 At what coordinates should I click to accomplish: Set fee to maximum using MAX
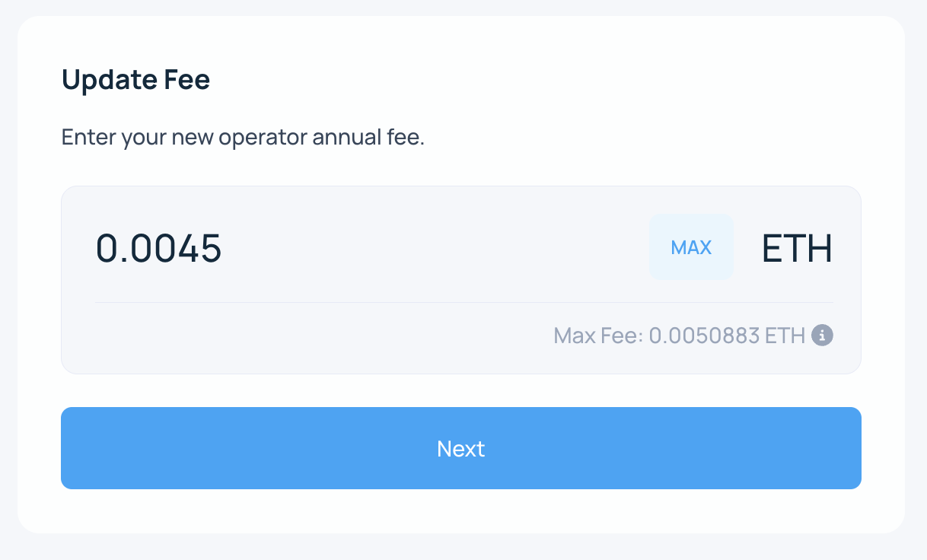(x=691, y=247)
